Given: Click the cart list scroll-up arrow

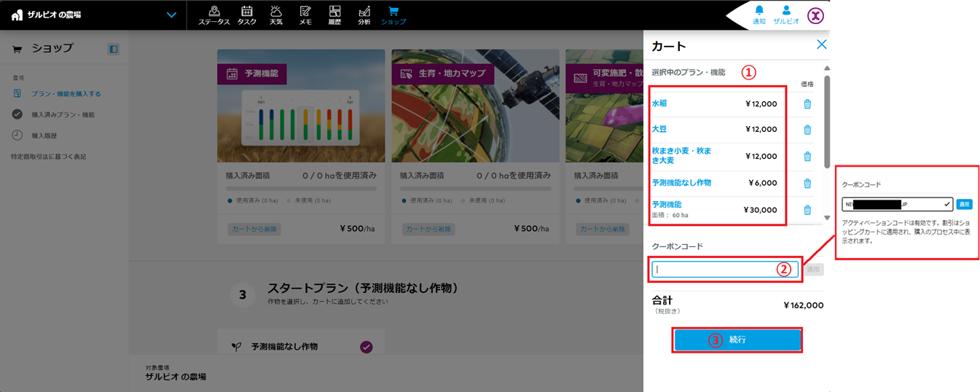Looking at the screenshot, I should (x=827, y=69).
